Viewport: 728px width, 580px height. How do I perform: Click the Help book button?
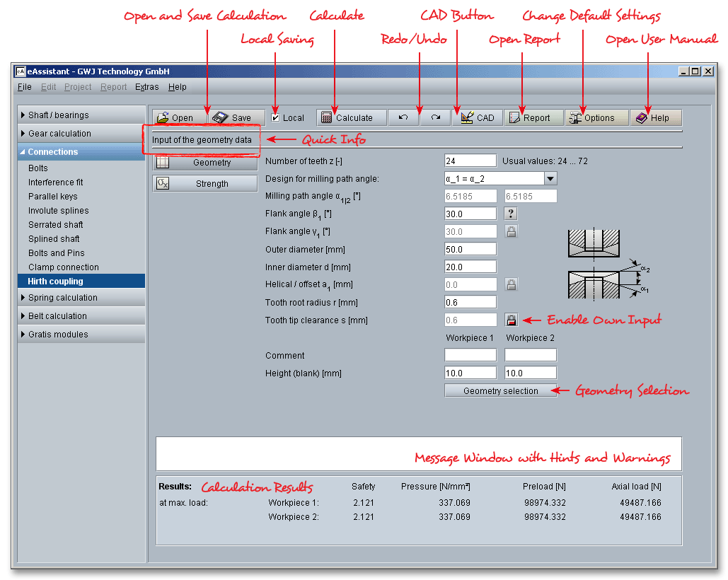point(656,118)
